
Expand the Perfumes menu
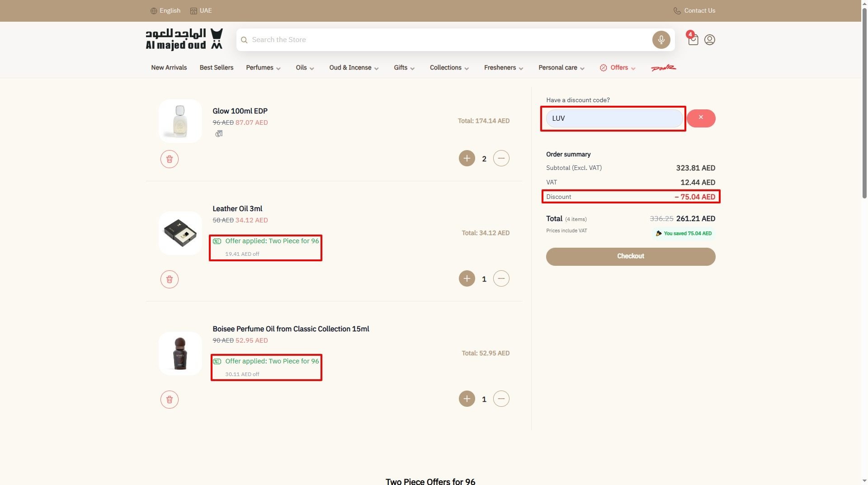tap(264, 68)
